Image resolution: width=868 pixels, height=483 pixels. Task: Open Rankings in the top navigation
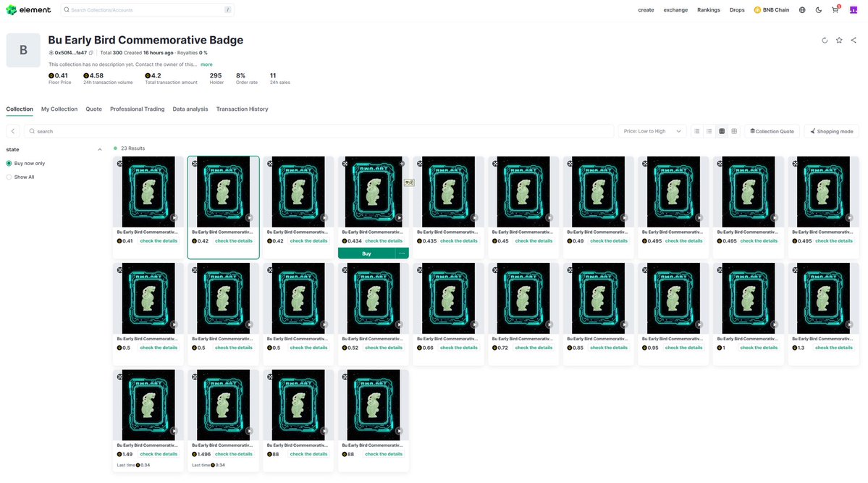pos(709,10)
